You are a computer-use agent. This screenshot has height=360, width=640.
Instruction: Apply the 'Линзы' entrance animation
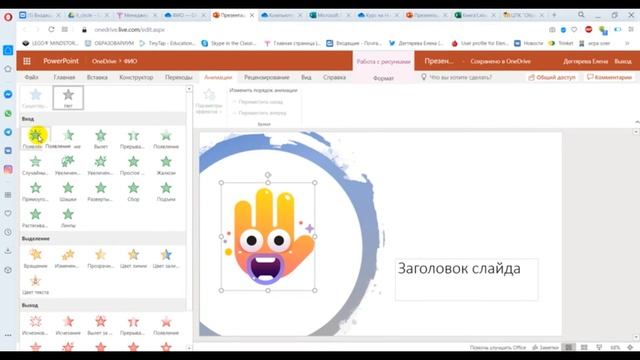tap(68, 218)
